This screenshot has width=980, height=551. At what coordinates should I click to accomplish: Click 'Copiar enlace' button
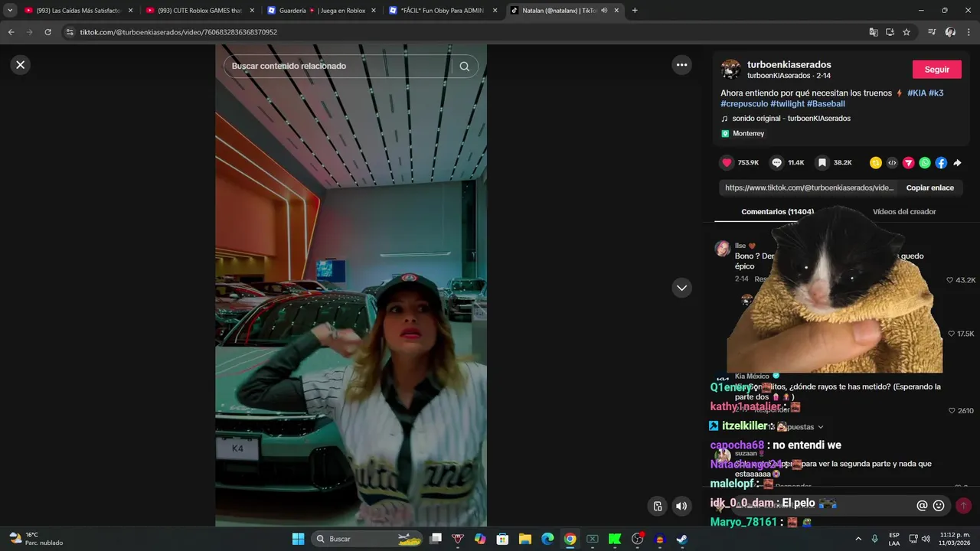[x=930, y=187]
